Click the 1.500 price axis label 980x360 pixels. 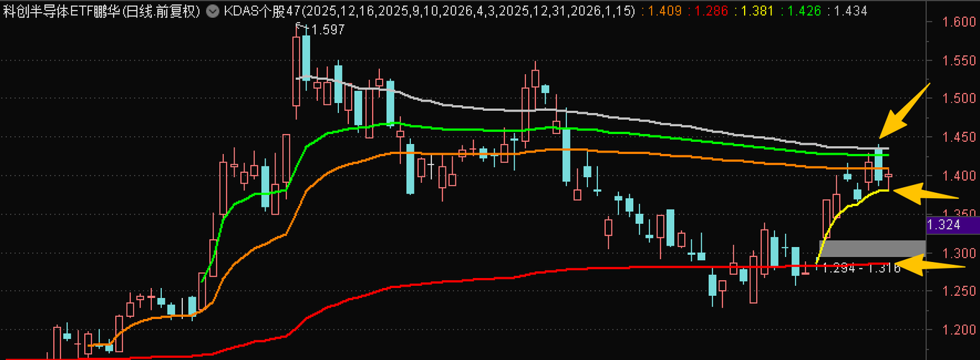tap(959, 99)
